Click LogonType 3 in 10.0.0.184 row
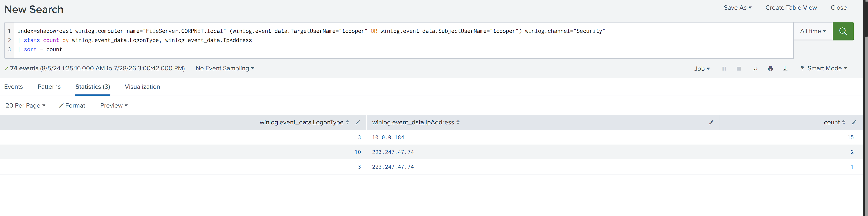 click(x=359, y=137)
